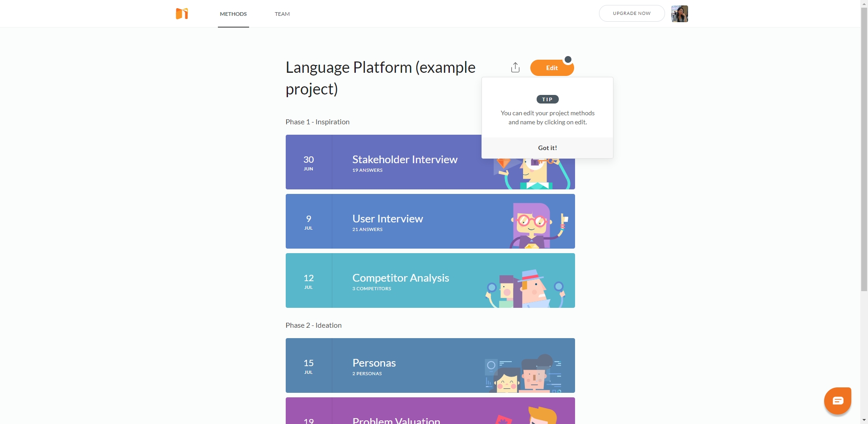Switch to the TEAM tab
Screen dimensions: 868x424
(x=282, y=14)
